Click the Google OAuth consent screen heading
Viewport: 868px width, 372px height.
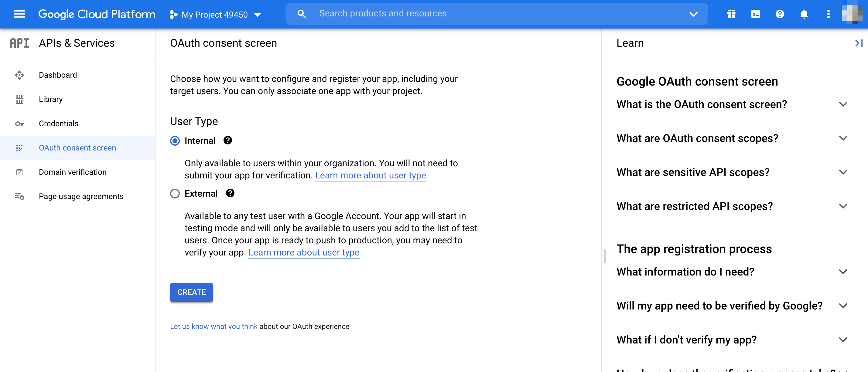click(697, 81)
